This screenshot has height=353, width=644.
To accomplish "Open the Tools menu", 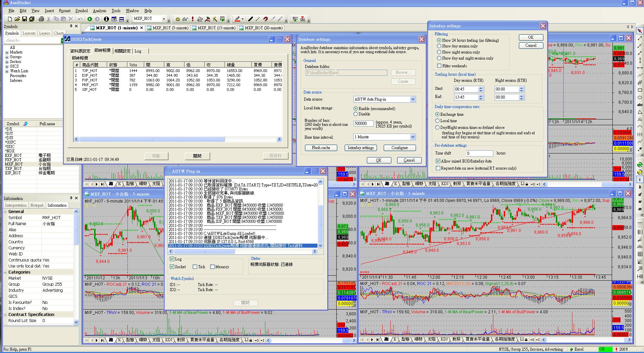I will pyautogui.click(x=116, y=11).
